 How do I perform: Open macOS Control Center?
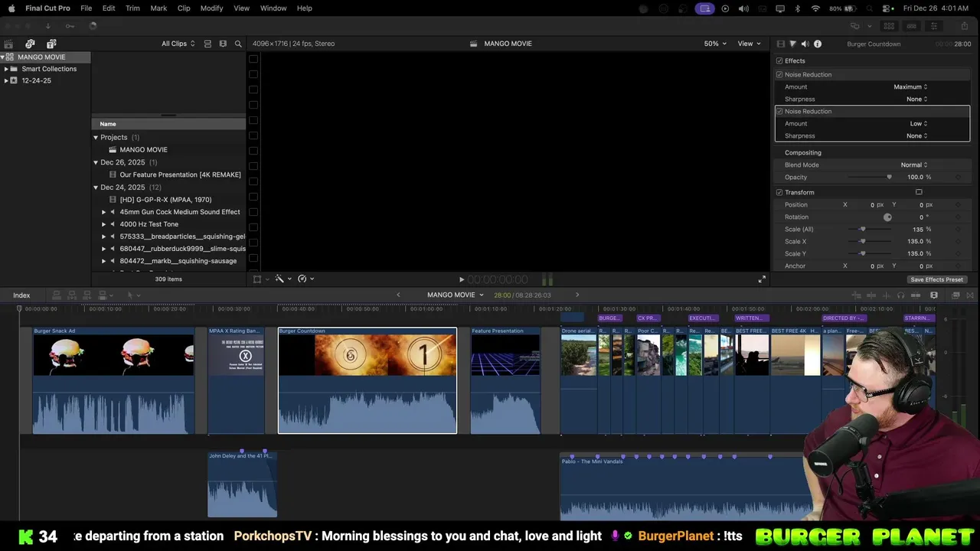887,8
